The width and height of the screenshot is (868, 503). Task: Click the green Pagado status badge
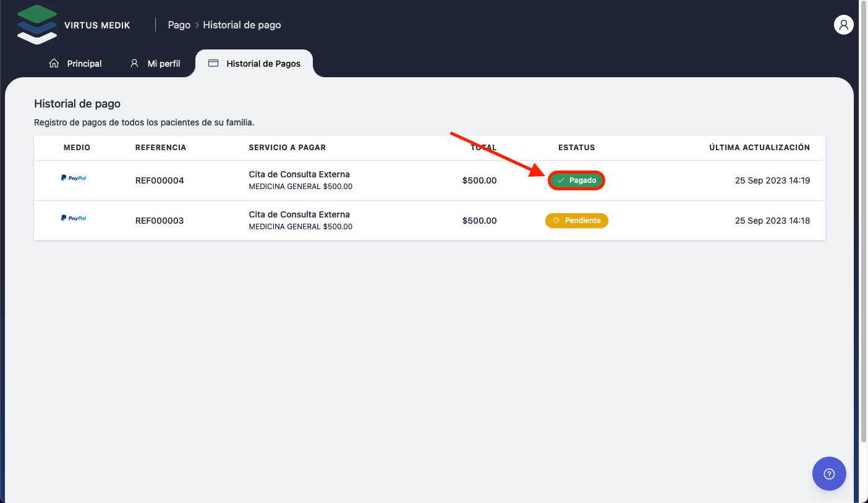point(576,180)
